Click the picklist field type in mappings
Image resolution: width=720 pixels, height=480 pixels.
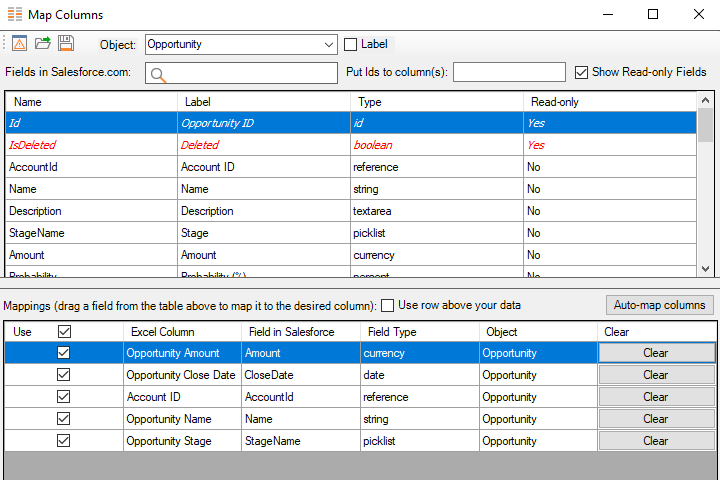coord(420,441)
